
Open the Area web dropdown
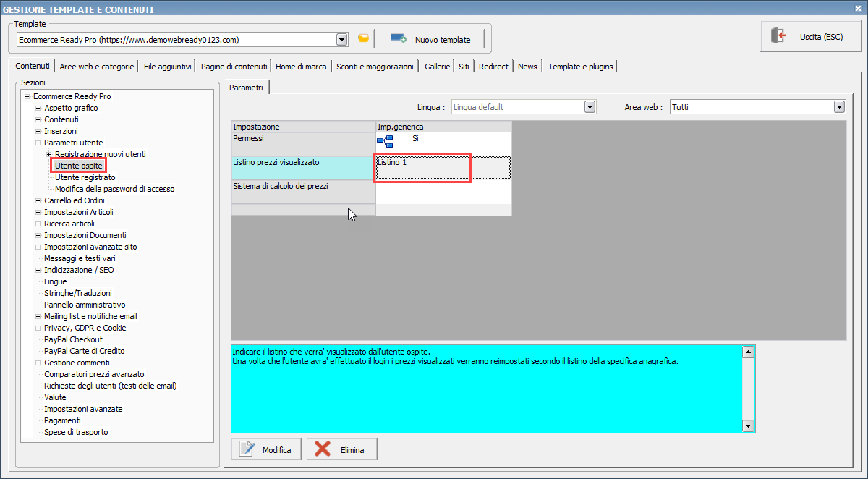839,107
